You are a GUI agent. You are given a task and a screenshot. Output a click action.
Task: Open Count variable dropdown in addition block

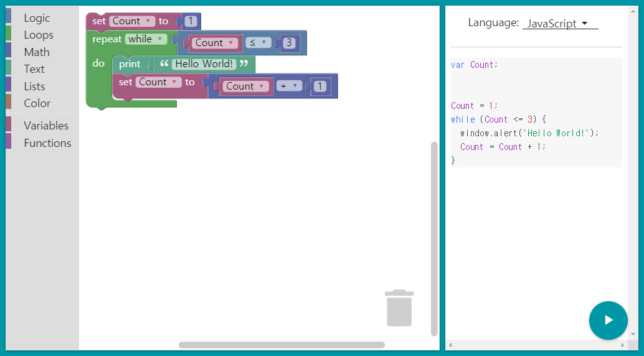coord(246,87)
